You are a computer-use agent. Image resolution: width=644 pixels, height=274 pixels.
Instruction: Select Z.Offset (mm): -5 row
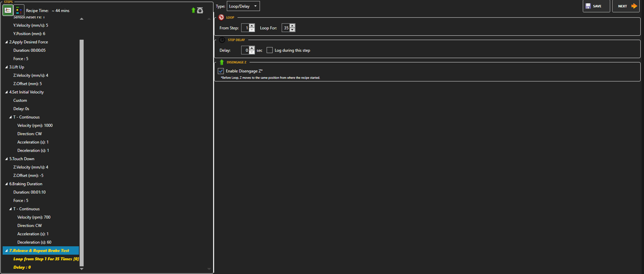tap(28, 176)
